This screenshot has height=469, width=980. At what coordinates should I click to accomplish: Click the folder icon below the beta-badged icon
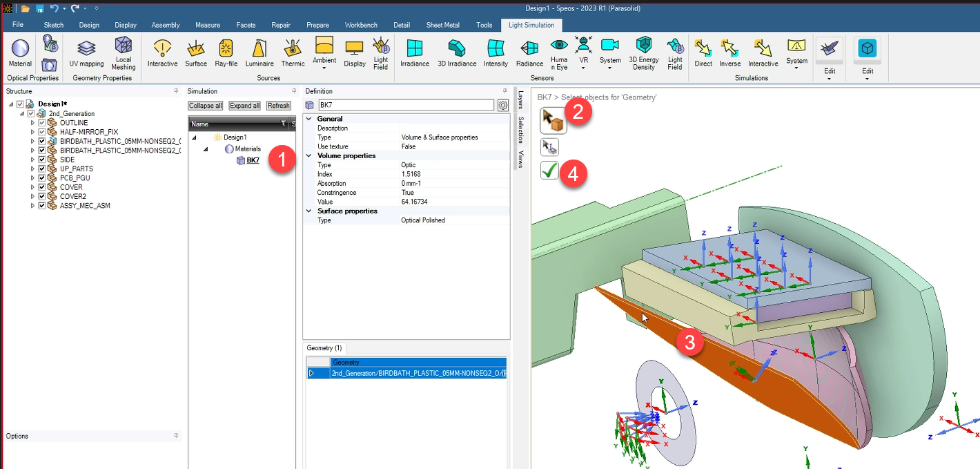tap(49, 65)
